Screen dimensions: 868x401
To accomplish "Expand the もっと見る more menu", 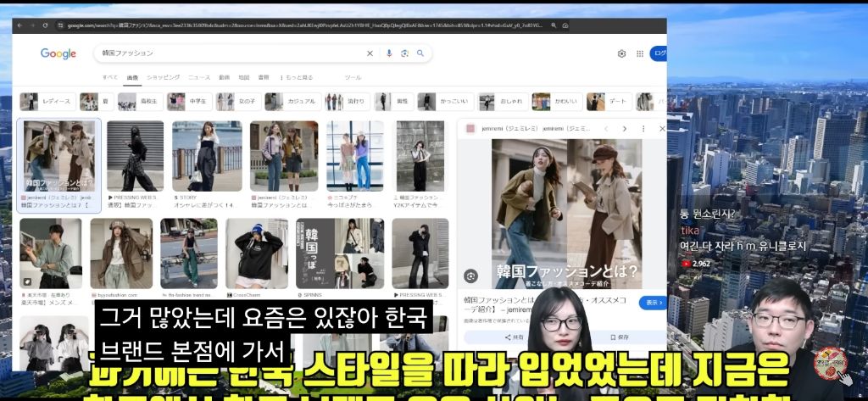I will tap(296, 77).
